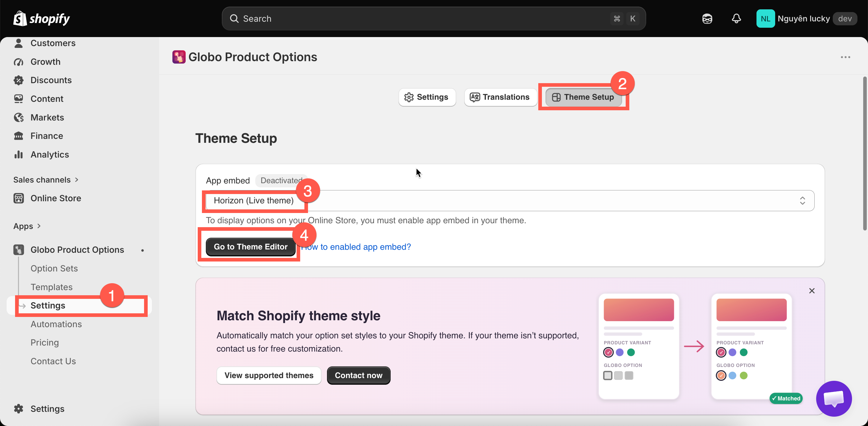Click the more options ellipsis in the app header
Screen dimensions: 868x426
[845, 57]
